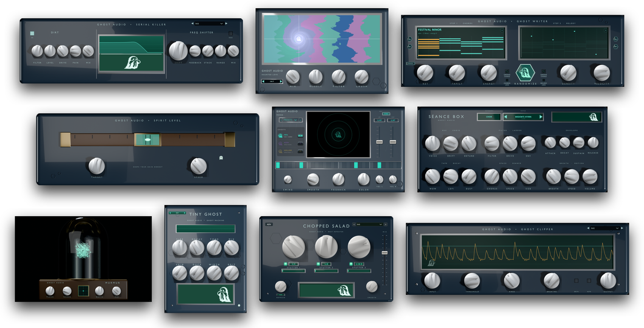
Task: Click the Widow's Hymn patch name in Séance Box
Action: click(x=523, y=117)
